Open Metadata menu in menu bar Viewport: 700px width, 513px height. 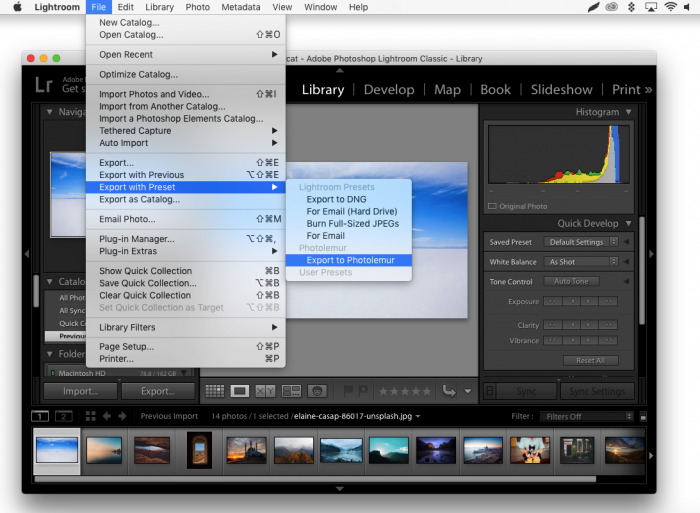[241, 7]
